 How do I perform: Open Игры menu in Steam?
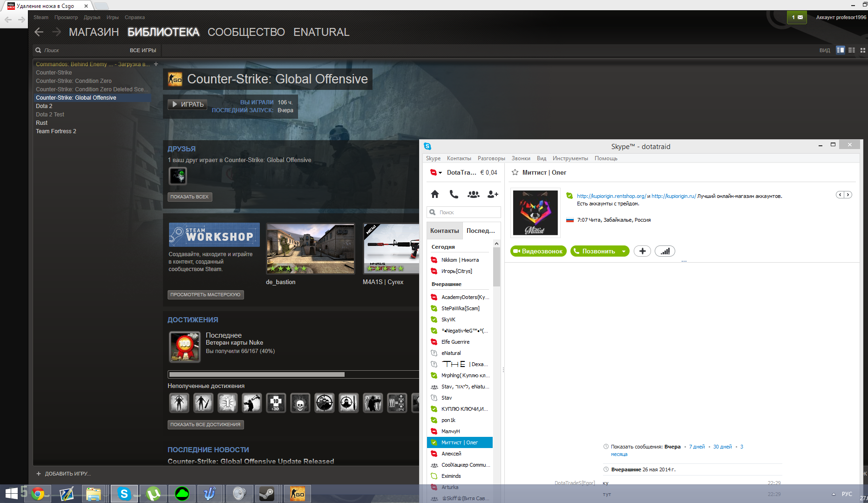click(x=113, y=17)
